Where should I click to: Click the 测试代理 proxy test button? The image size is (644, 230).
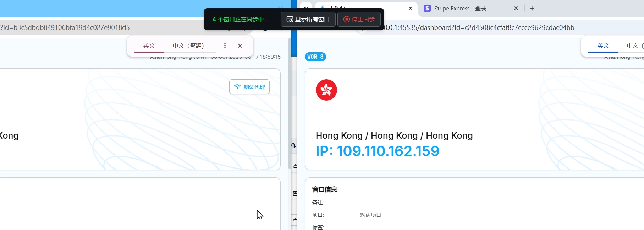tap(249, 87)
